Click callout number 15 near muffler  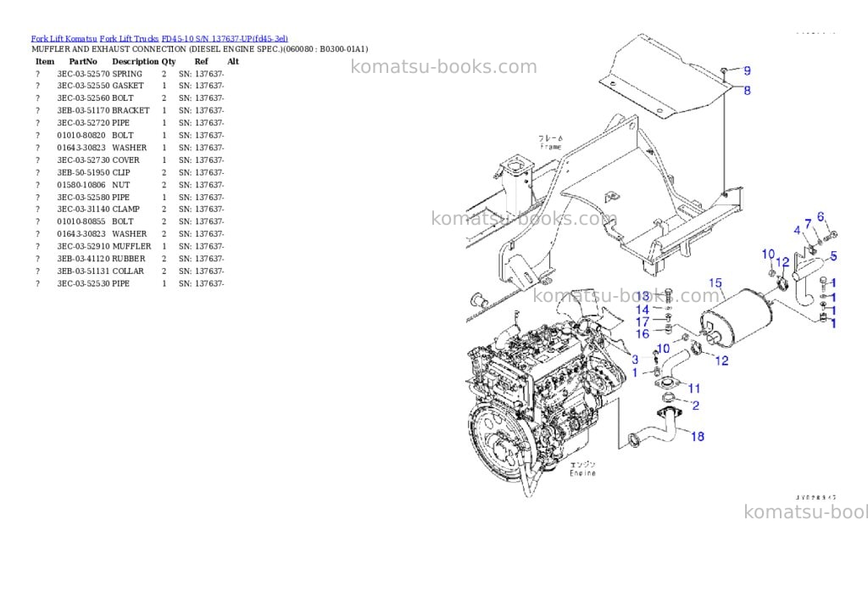click(x=715, y=283)
